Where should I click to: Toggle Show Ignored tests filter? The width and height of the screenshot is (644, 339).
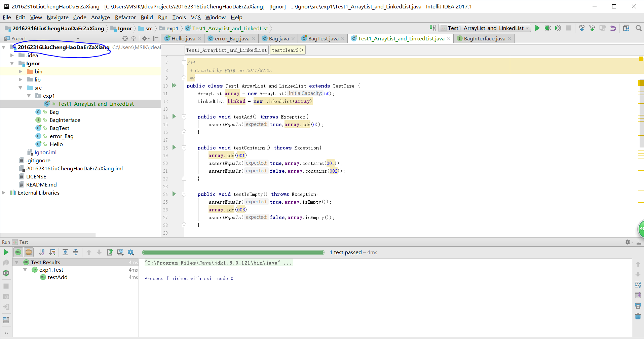click(29, 252)
